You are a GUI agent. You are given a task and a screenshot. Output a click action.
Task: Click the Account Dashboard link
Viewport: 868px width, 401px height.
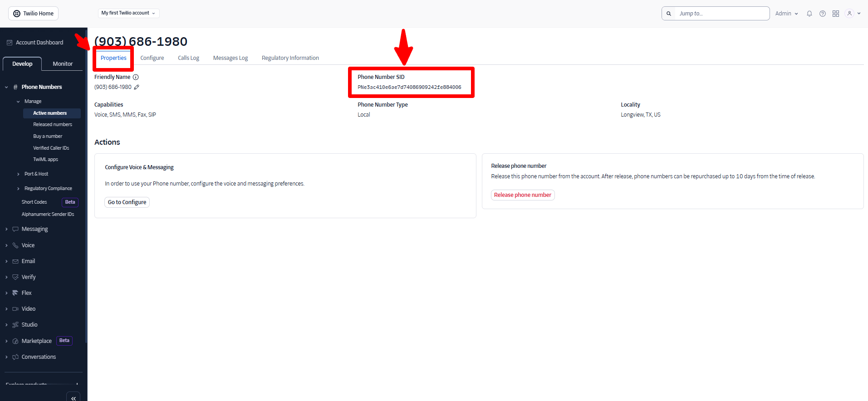point(39,43)
